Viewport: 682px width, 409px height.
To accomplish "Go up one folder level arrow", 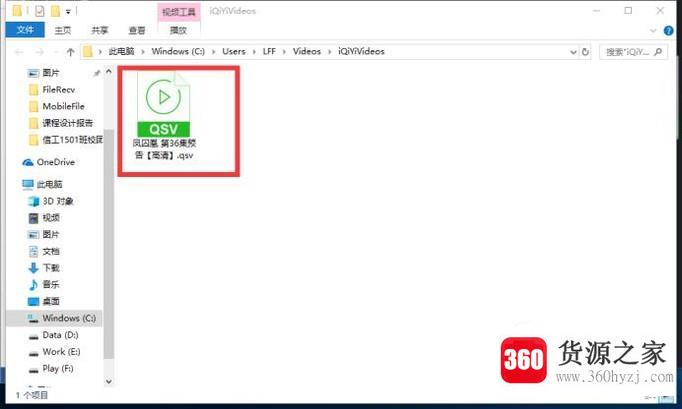I will [x=70, y=52].
